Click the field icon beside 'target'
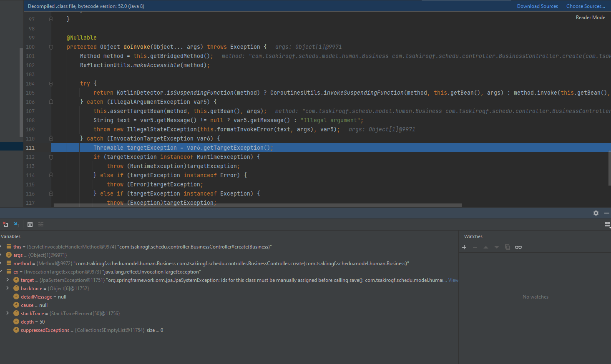 coord(16,280)
